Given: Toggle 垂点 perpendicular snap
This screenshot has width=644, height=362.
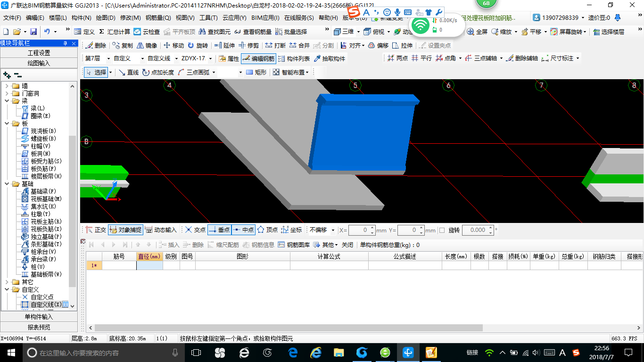Looking at the screenshot, I should [x=219, y=230].
